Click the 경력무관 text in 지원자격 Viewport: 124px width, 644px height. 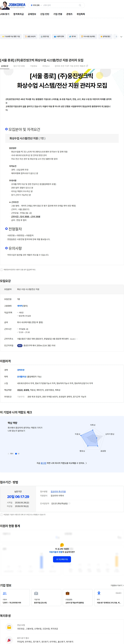tap(21, 370)
